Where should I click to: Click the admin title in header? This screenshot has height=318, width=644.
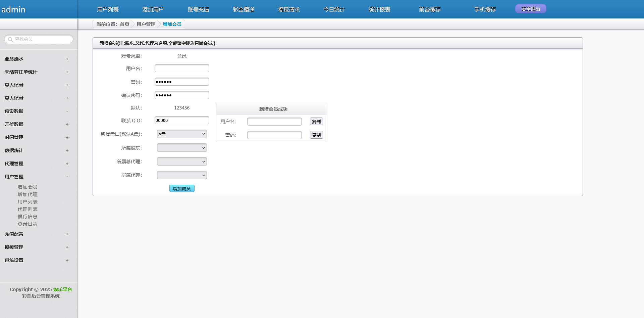13,10
